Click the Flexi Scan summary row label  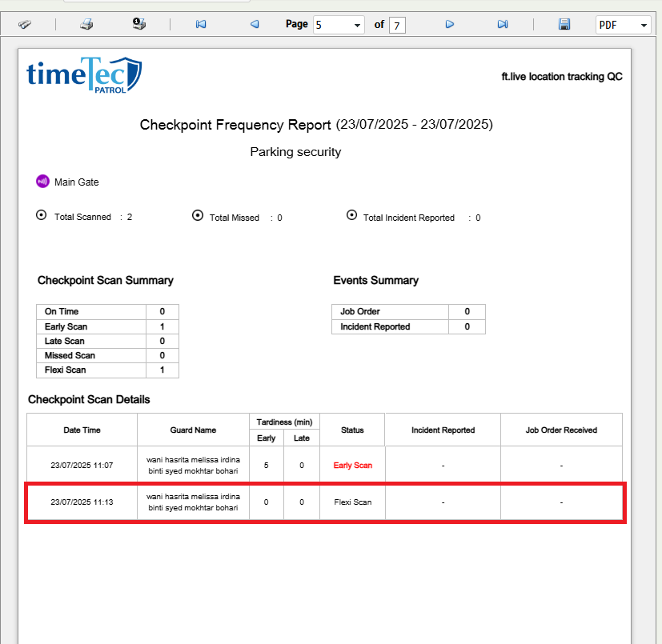click(66, 370)
